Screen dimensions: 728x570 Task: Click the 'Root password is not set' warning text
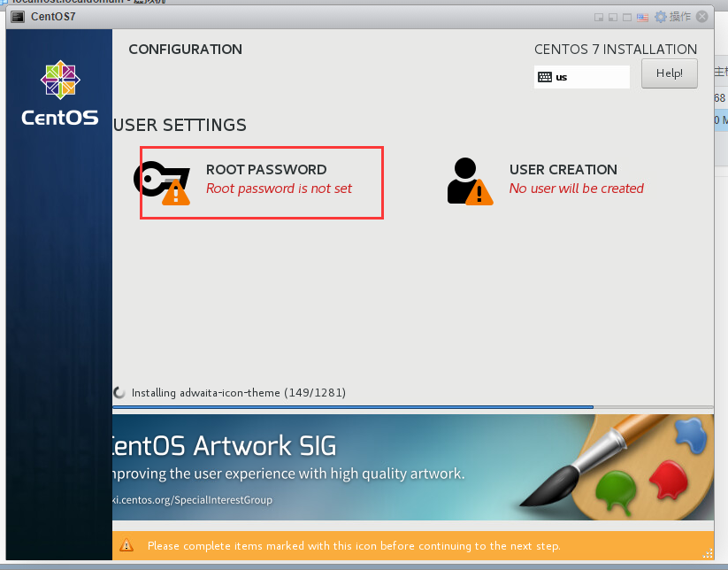click(279, 189)
